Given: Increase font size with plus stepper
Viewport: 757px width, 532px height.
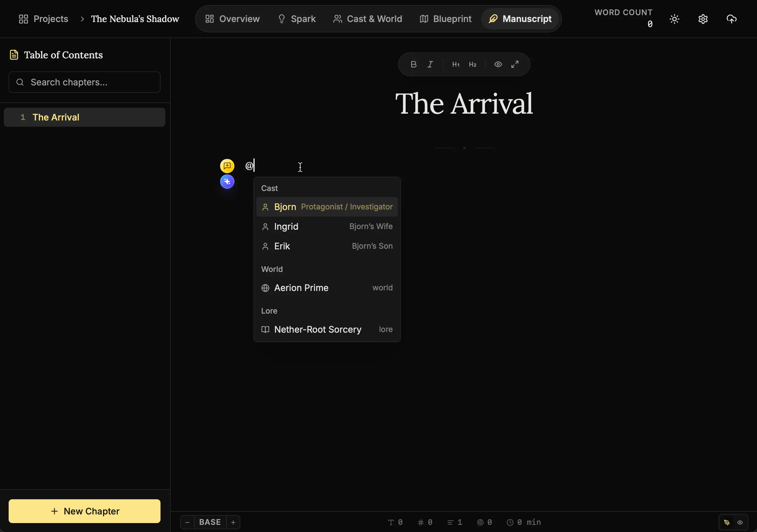Looking at the screenshot, I should click(x=233, y=522).
